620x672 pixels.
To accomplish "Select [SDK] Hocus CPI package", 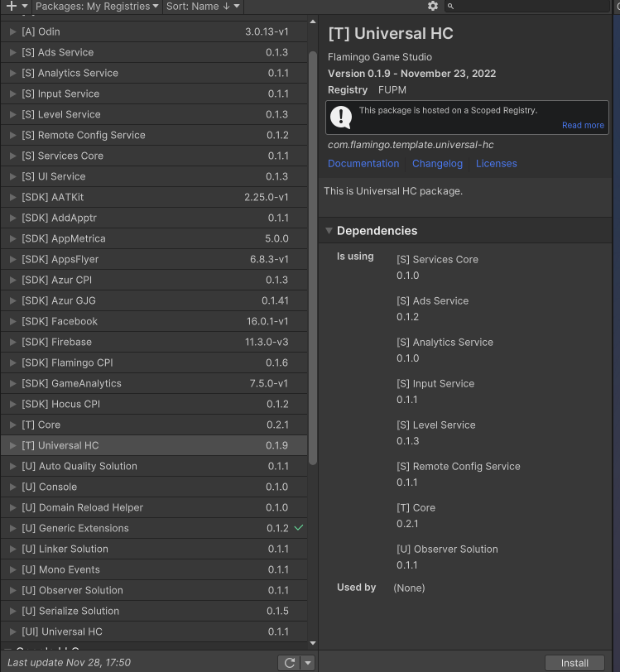I will (154, 404).
